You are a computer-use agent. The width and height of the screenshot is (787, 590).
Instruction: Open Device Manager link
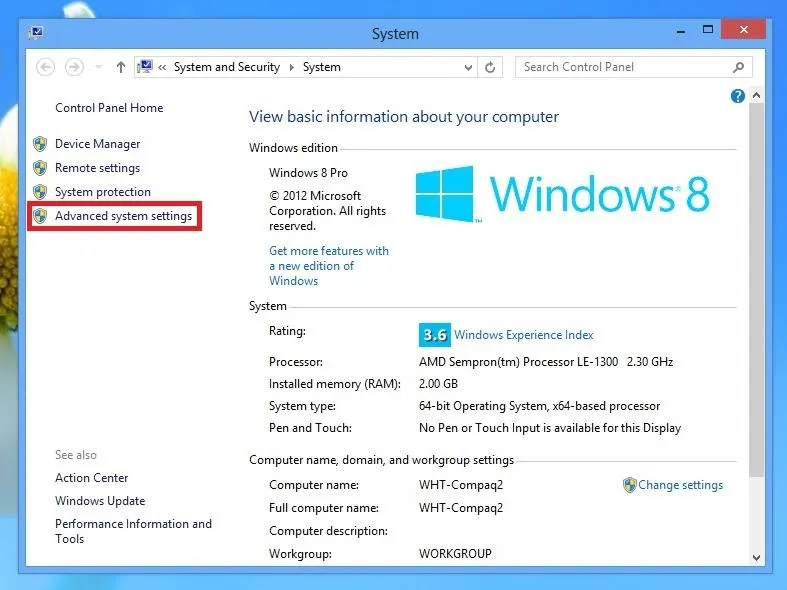point(97,144)
